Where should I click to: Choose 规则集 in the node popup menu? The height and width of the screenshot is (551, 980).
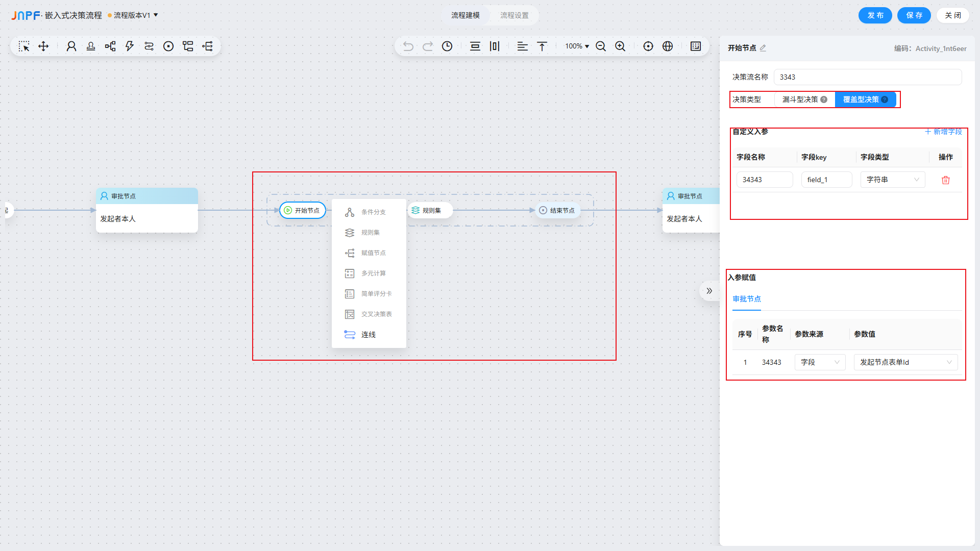click(370, 233)
